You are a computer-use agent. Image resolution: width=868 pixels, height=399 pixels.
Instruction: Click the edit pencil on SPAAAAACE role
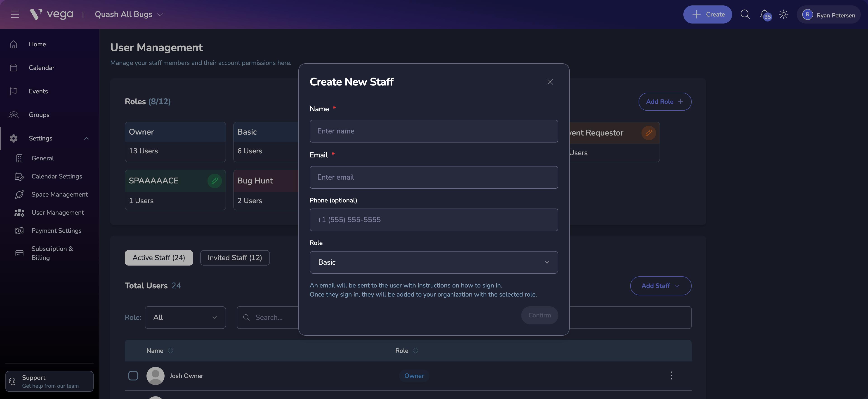(x=215, y=180)
